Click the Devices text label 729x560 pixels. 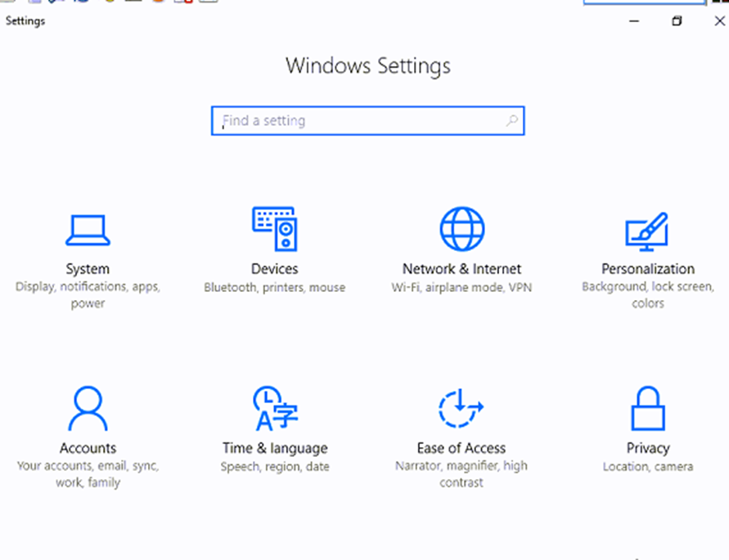[x=274, y=269]
